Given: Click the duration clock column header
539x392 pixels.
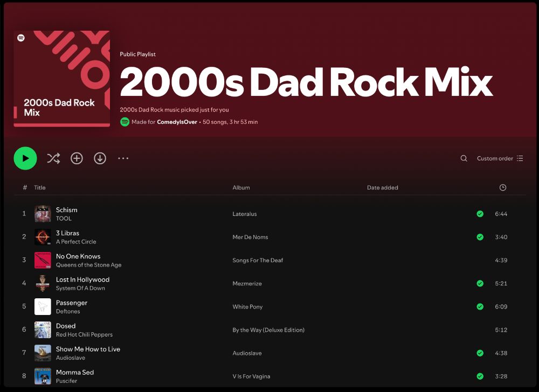Looking at the screenshot, I should [502, 187].
